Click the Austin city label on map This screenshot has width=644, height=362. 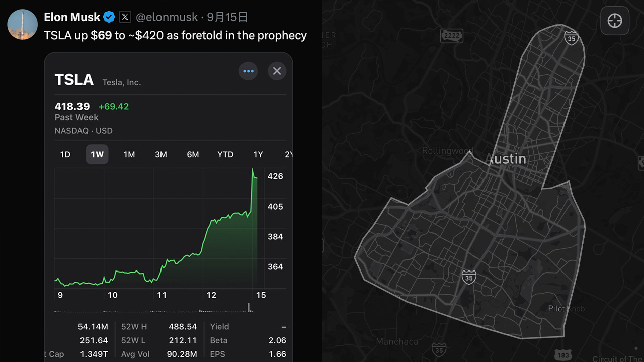pos(507,159)
